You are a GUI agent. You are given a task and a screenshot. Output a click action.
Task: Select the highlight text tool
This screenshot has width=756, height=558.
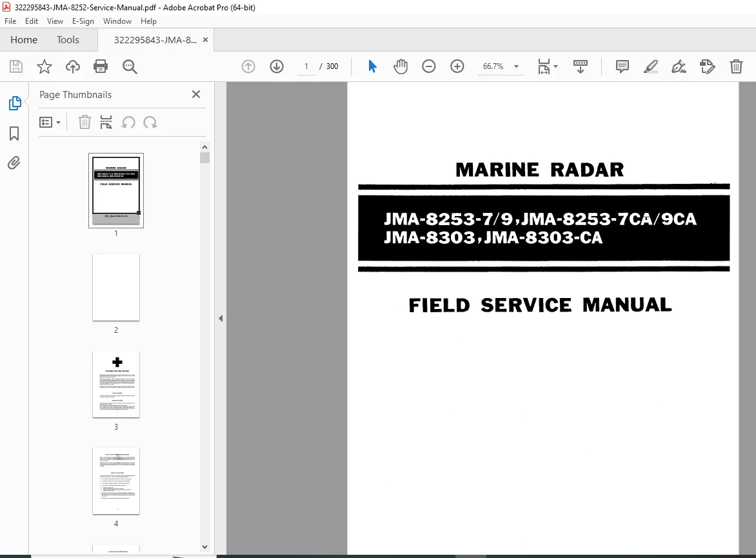[x=651, y=66]
